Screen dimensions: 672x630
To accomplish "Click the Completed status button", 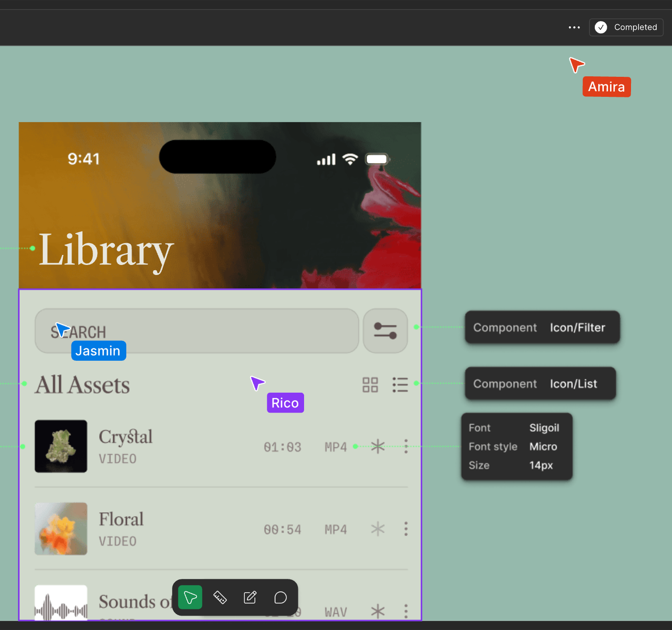I will pos(626,27).
